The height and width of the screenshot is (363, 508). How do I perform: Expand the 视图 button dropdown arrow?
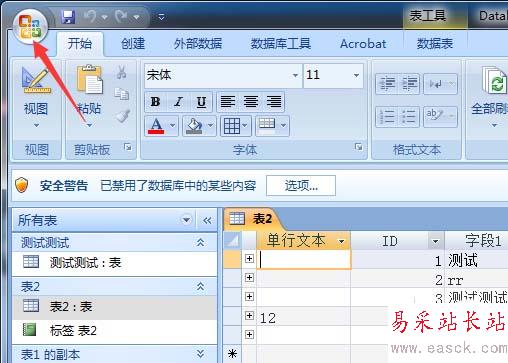(36, 125)
